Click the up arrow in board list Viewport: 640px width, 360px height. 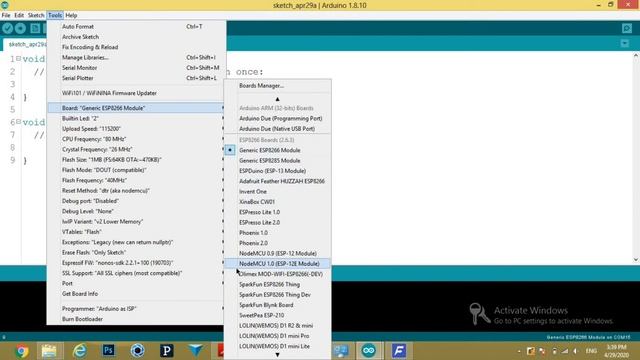278,99
